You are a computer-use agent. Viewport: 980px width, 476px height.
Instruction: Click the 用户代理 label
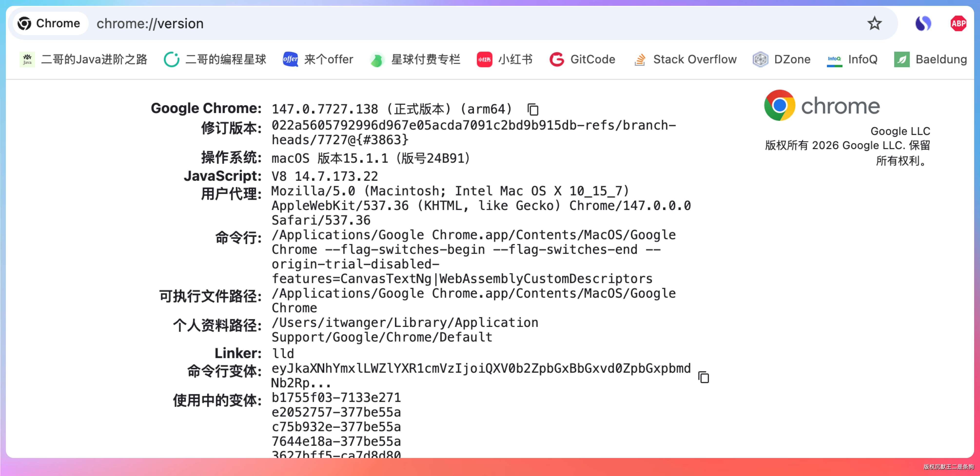pos(231,194)
